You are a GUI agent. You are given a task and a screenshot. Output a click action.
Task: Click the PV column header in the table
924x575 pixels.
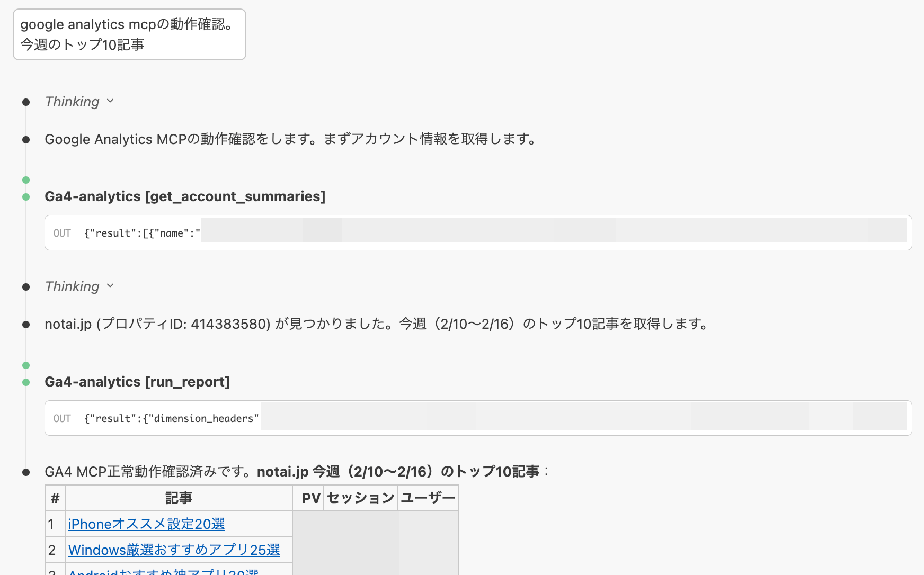pyautogui.click(x=309, y=498)
